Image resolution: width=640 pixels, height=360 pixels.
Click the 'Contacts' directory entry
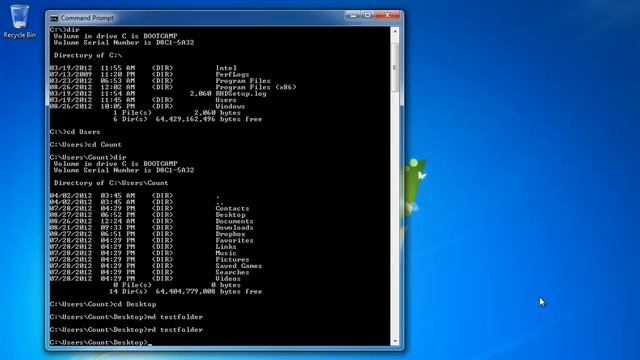click(232, 209)
